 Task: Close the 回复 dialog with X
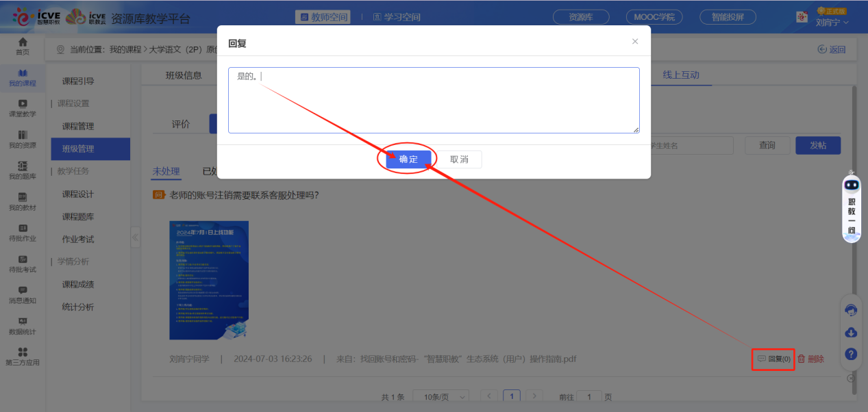(x=635, y=42)
